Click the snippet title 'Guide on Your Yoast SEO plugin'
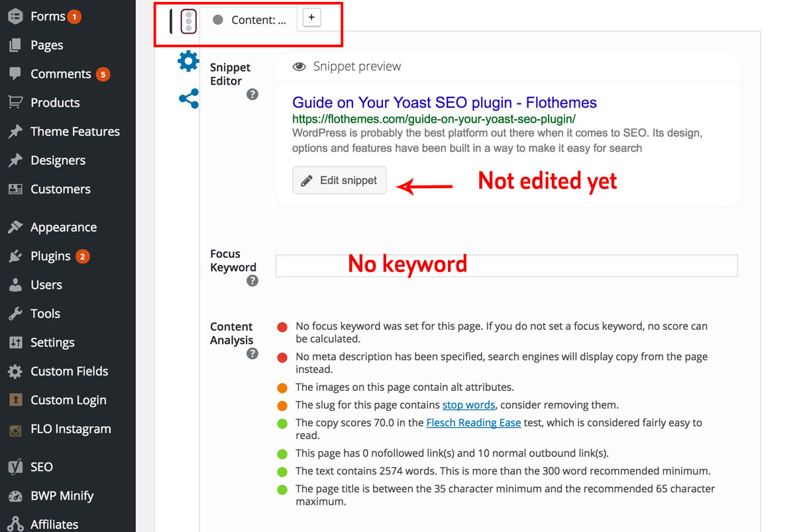The width and height of the screenshot is (795, 532). [445, 103]
